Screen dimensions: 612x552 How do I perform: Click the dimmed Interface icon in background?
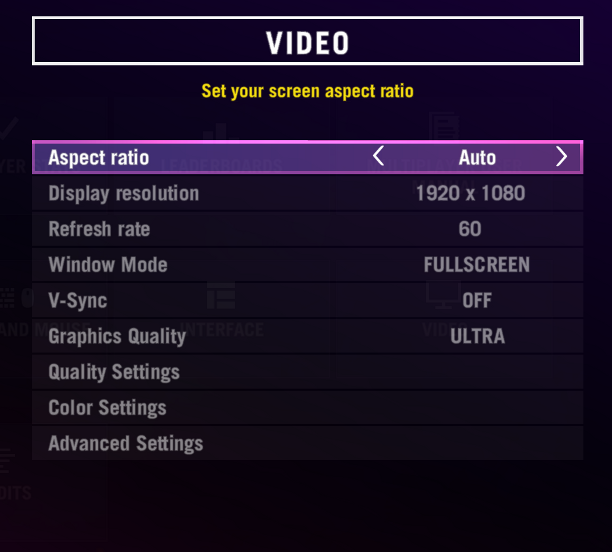click(x=221, y=295)
